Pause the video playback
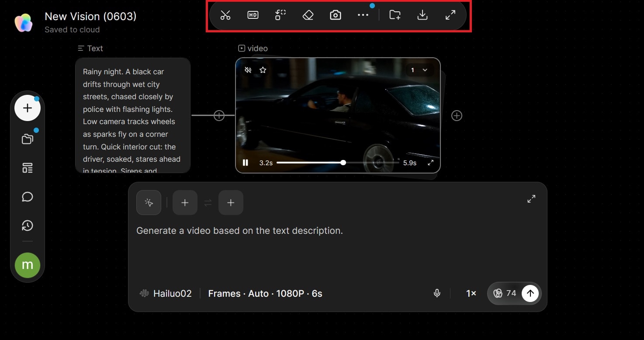644x340 pixels. pyautogui.click(x=246, y=163)
